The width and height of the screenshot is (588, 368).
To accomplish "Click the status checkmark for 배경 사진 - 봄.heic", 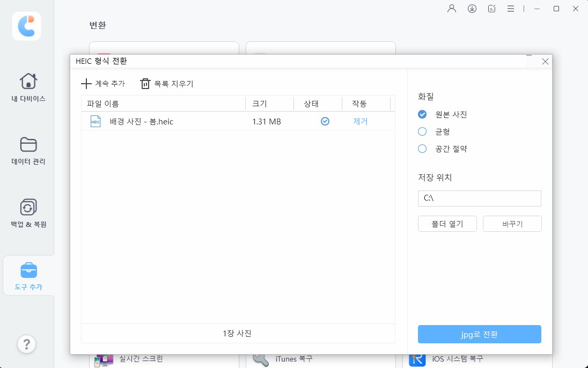I will pos(325,121).
